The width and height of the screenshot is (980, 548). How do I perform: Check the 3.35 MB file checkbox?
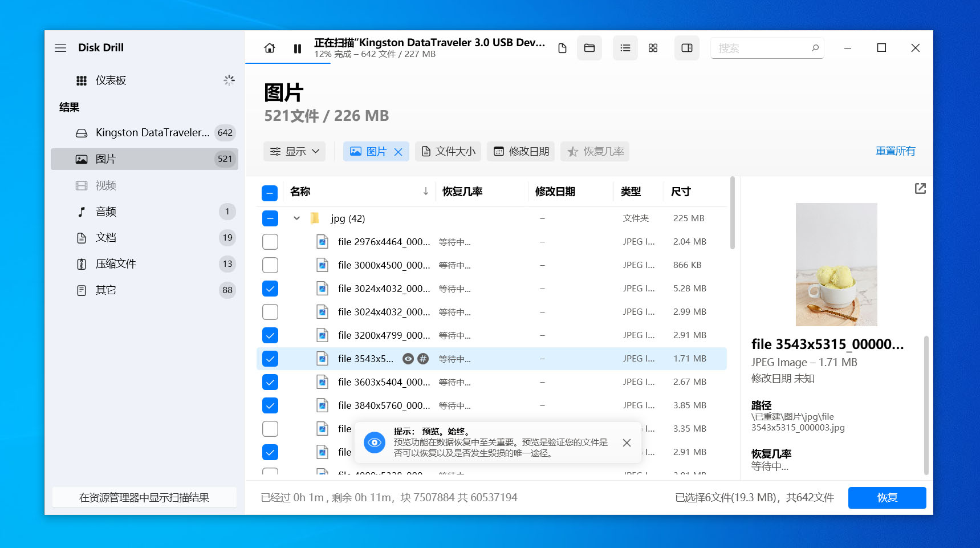tap(270, 429)
